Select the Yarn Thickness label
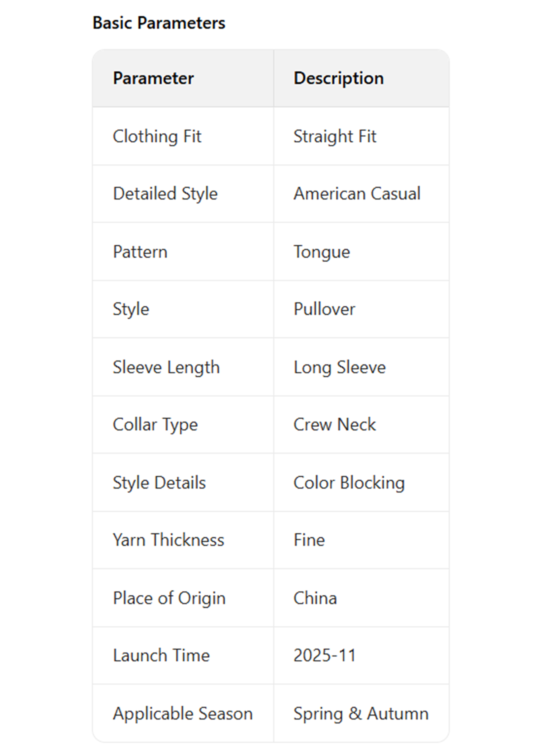This screenshot has width=534, height=756. pos(168,540)
